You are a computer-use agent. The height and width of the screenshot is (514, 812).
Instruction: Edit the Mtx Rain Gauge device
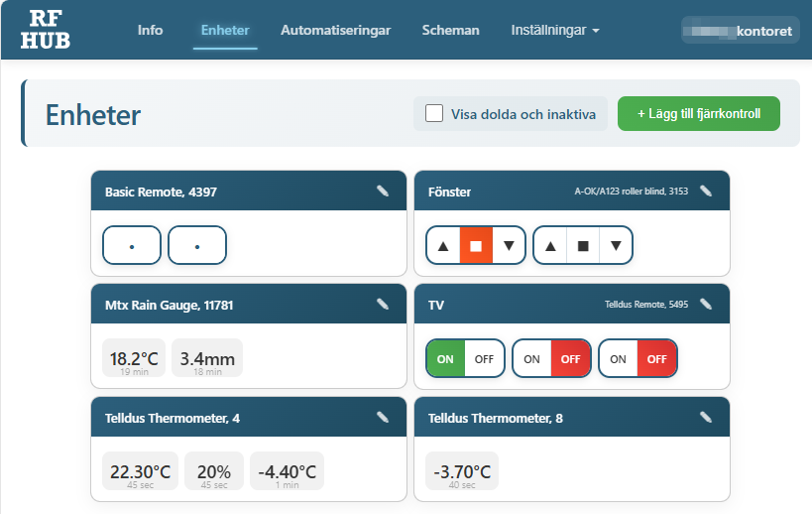(383, 305)
